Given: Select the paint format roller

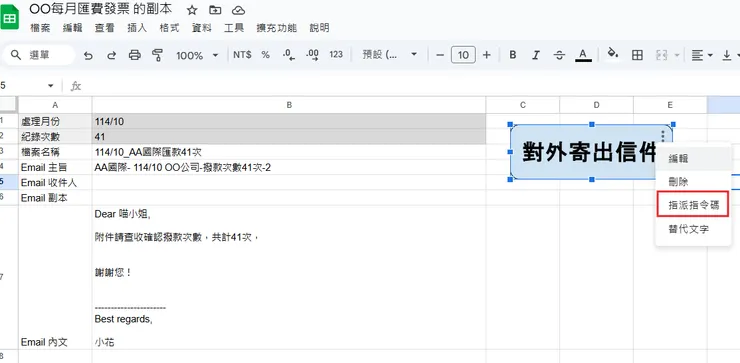Looking at the screenshot, I should (x=157, y=55).
